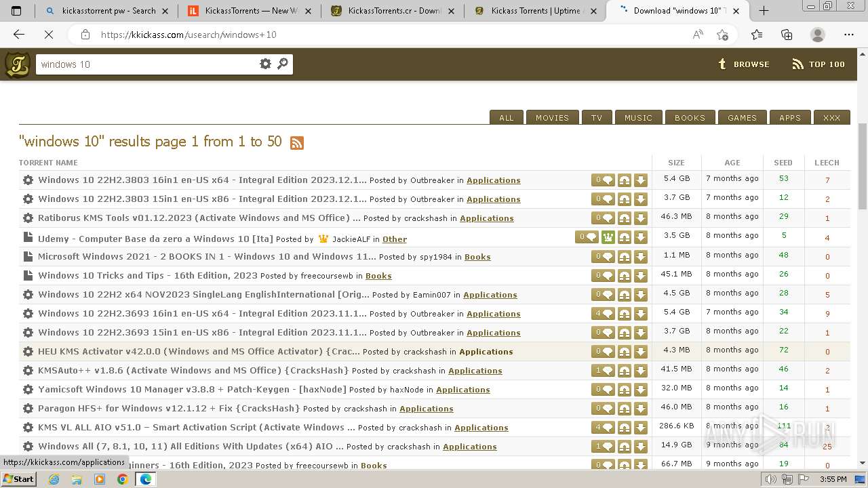Viewport: 868px width, 488px height.
Task: Open browser profile avatar
Action: [818, 35]
